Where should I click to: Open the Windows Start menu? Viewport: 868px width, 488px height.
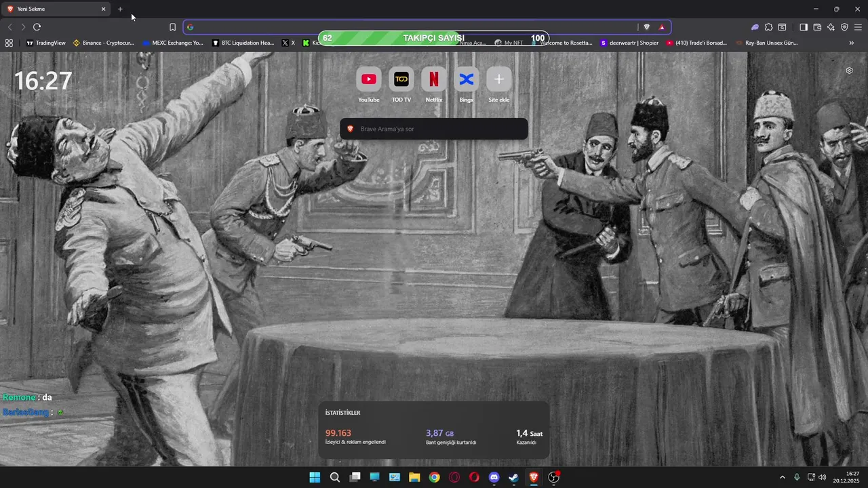click(315, 477)
